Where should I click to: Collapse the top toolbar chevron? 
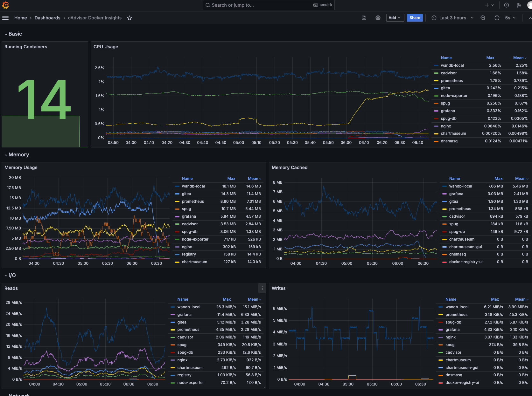pyautogui.click(x=529, y=18)
